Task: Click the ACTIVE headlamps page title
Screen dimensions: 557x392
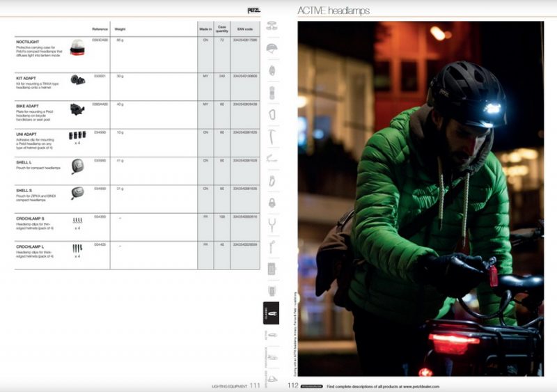Action: (334, 10)
